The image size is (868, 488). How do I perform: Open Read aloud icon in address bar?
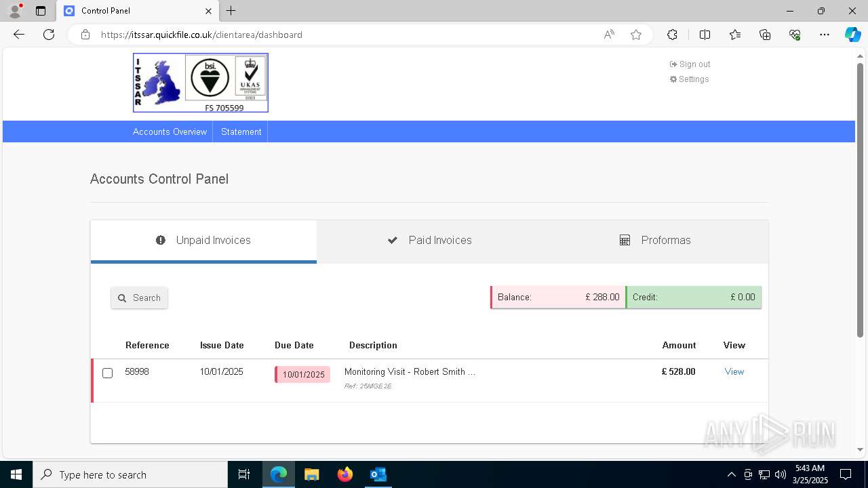coord(609,35)
